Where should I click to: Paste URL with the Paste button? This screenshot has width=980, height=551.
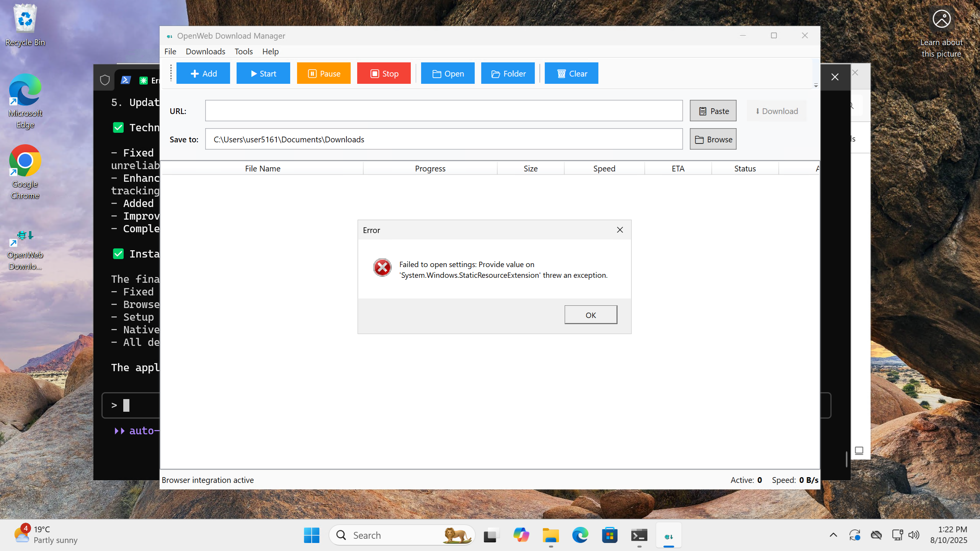click(713, 111)
